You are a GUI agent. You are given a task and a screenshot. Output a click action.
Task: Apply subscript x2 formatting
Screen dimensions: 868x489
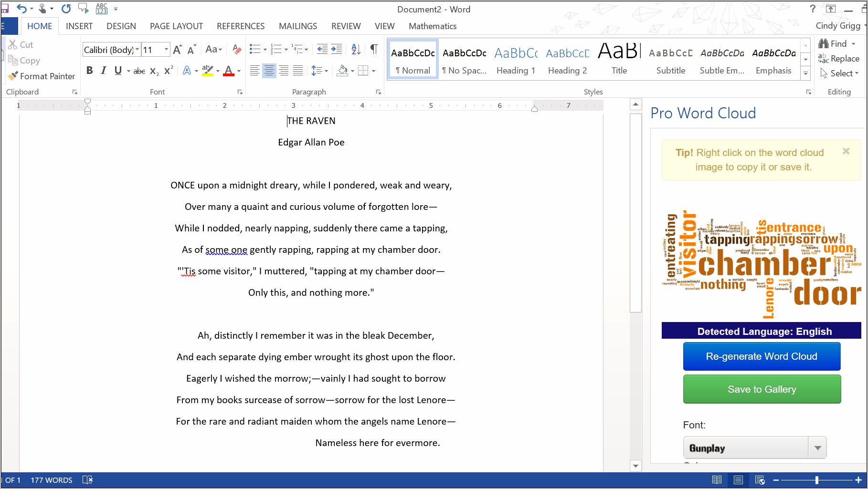(x=154, y=71)
